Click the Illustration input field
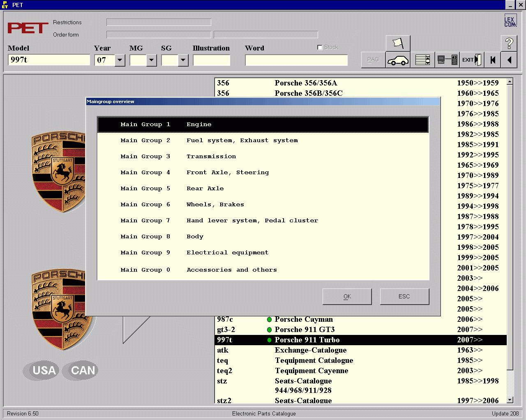The image size is (526, 420). [x=211, y=60]
